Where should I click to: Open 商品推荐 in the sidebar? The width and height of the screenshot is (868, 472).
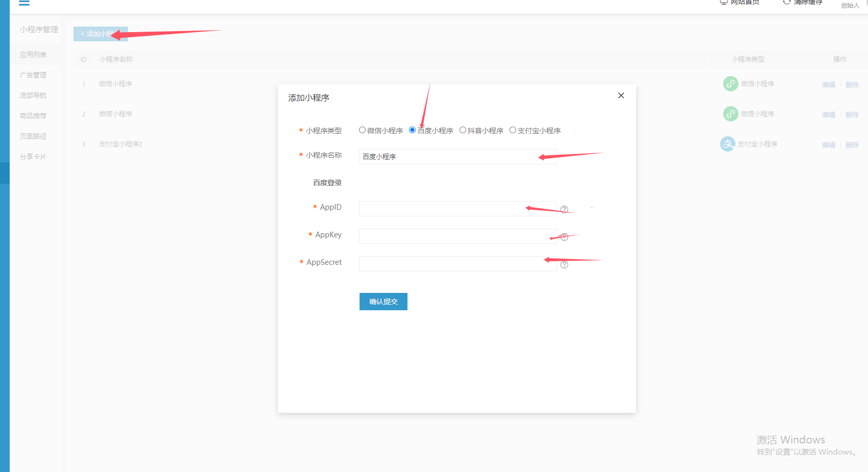click(33, 116)
